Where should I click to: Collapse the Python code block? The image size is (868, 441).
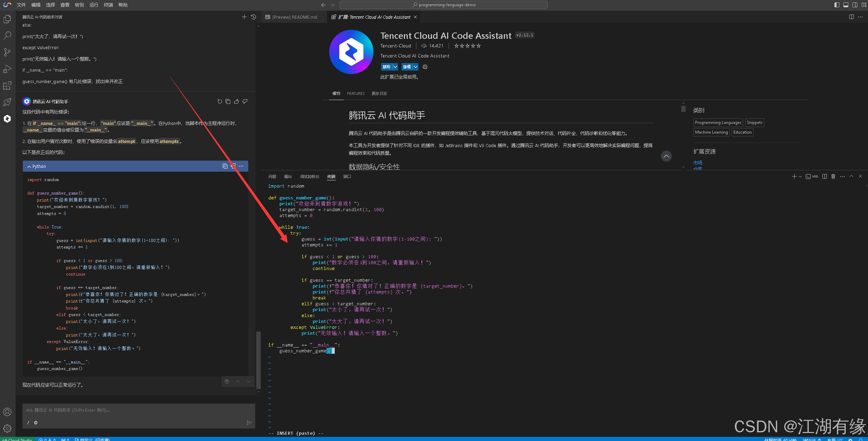tap(29, 166)
